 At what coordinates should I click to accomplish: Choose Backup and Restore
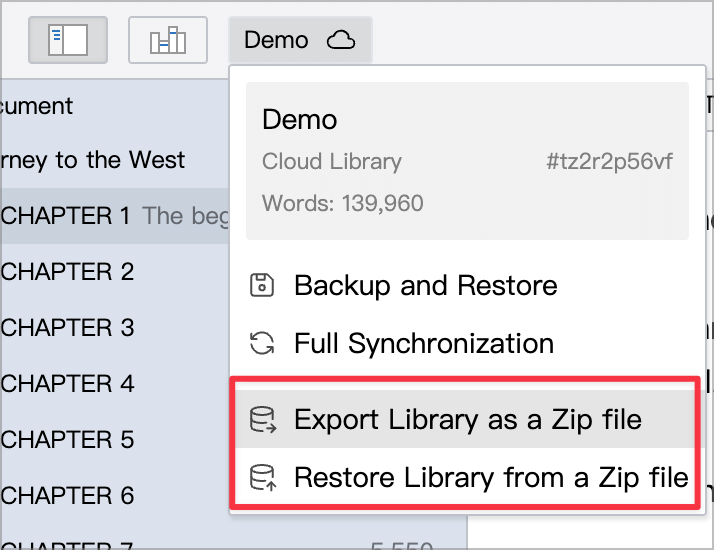[468, 285]
